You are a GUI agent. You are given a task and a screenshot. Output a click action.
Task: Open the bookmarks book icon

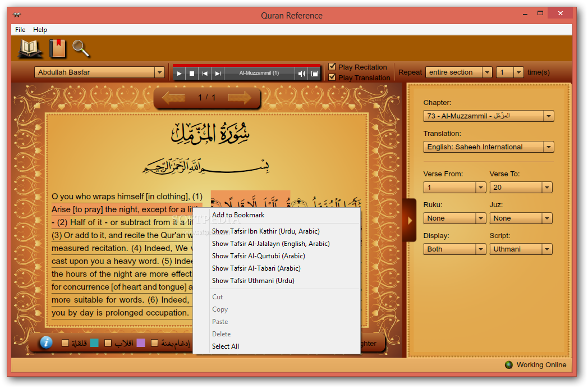click(58, 49)
